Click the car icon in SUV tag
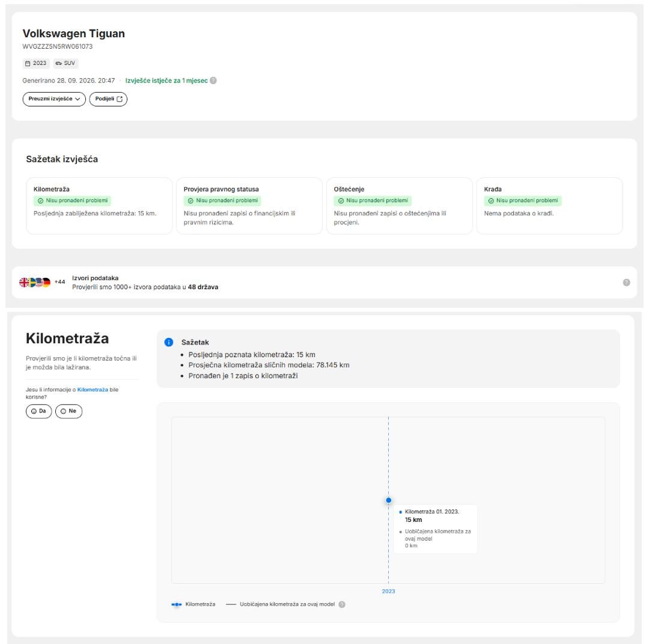 [59, 63]
